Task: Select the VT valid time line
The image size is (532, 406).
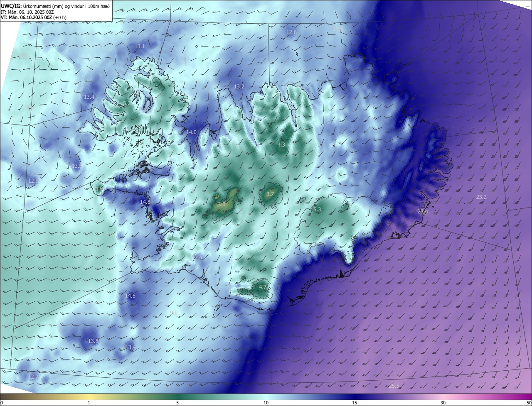Action: [34, 17]
